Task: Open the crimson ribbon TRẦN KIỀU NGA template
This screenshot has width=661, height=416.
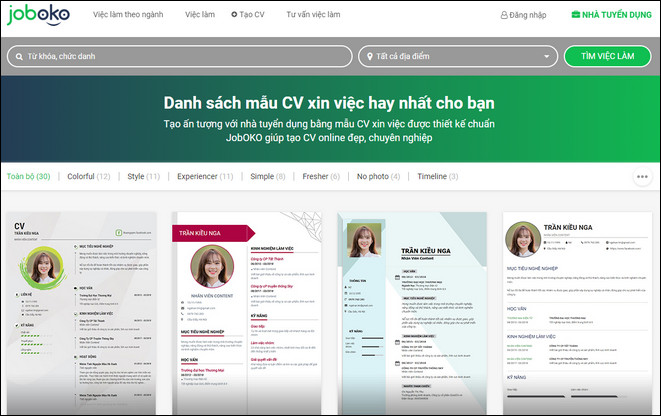Action: [x=247, y=313]
